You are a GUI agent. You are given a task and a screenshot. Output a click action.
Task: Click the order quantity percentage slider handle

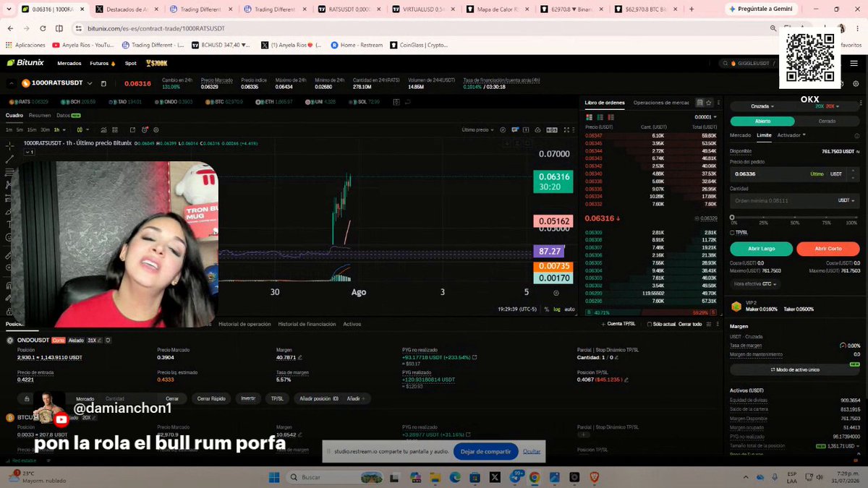732,217
